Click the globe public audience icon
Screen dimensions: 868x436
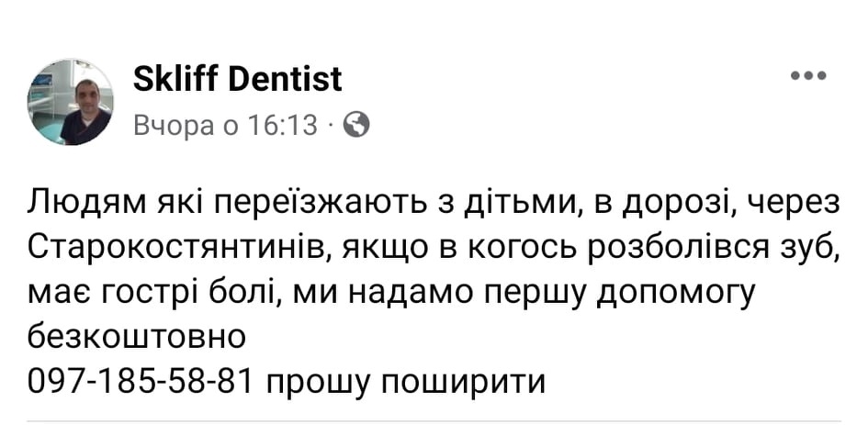356,125
